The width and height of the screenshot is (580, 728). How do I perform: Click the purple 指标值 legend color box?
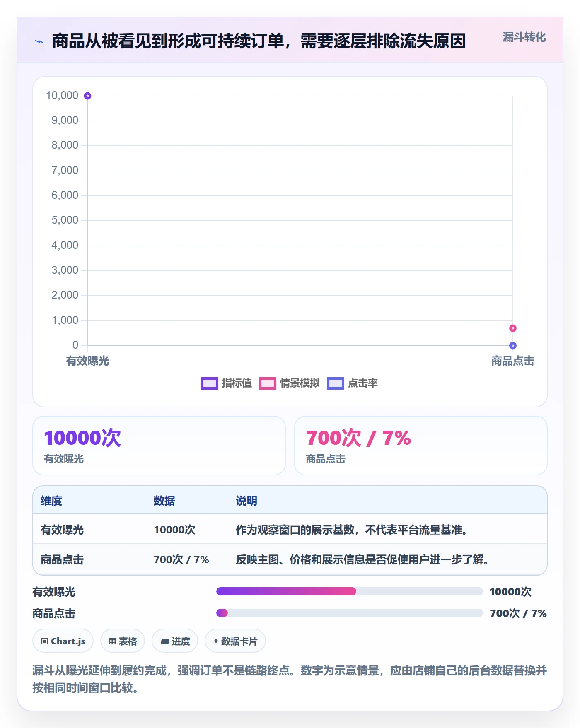coord(209,383)
